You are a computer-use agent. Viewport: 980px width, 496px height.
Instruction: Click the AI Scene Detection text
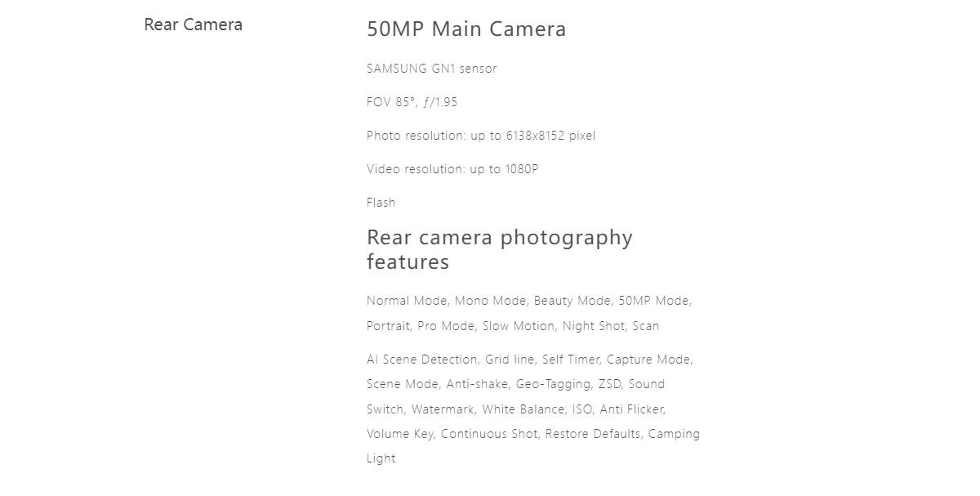click(422, 360)
